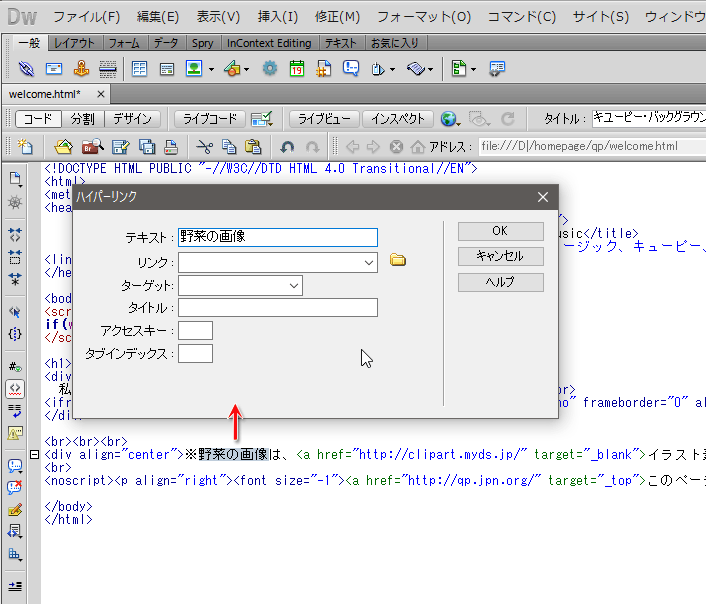Switch to コード view
The width and height of the screenshot is (706, 604).
(x=38, y=119)
